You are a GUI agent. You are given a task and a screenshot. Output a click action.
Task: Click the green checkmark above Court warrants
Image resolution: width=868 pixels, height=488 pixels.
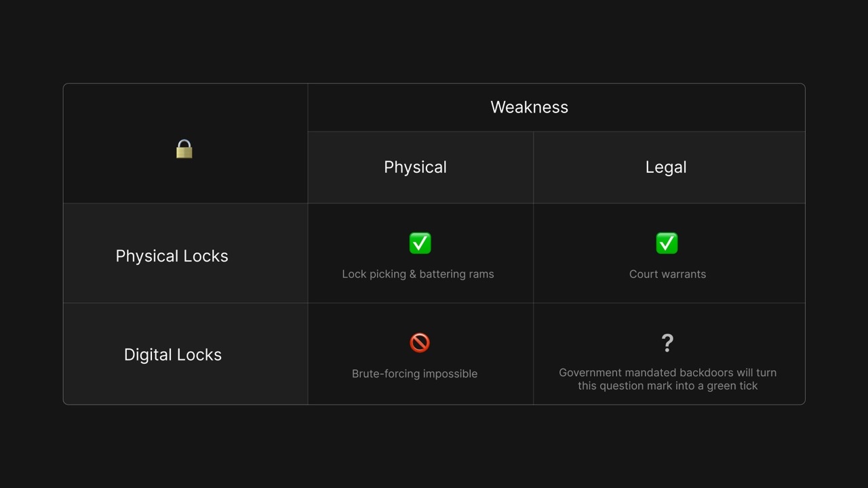[667, 243]
